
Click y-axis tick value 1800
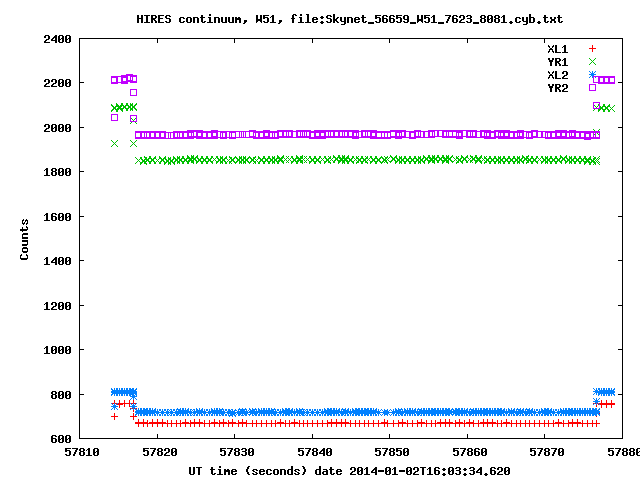tap(57, 172)
